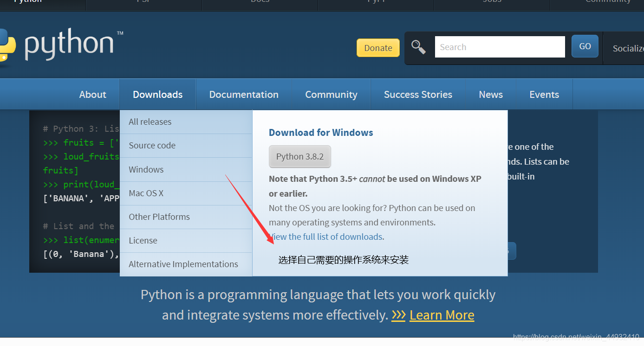
Task: Click the Note about Windows XP text
Action: (x=375, y=186)
